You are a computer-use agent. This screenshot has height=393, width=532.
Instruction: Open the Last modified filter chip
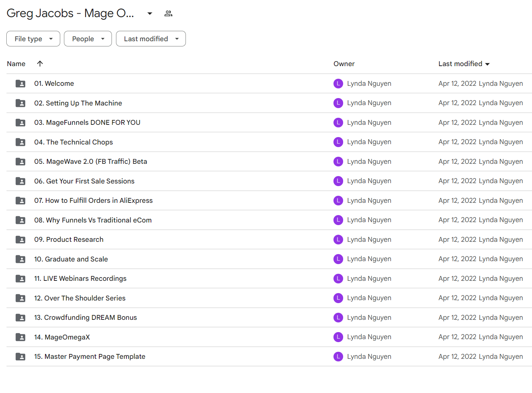point(151,39)
